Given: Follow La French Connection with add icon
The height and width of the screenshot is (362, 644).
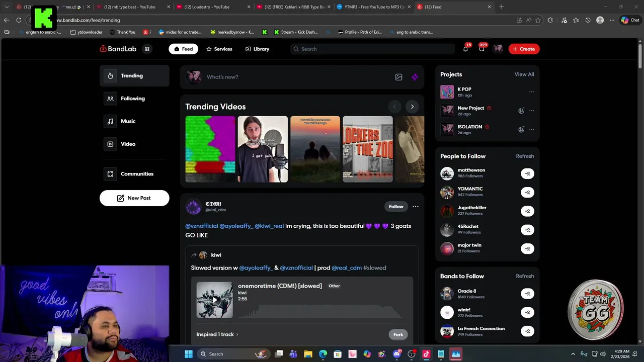Looking at the screenshot, I should [x=527, y=331].
